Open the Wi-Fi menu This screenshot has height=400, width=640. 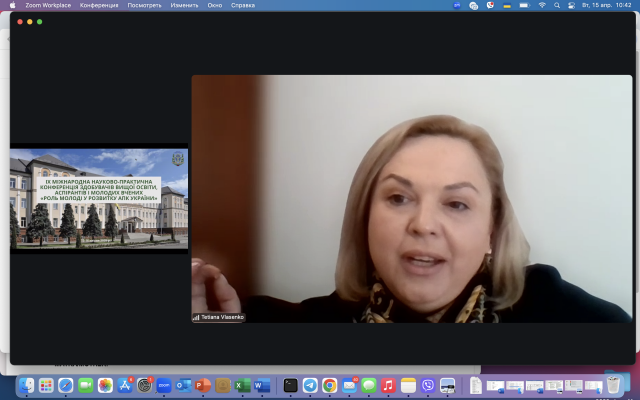point(542,5)
